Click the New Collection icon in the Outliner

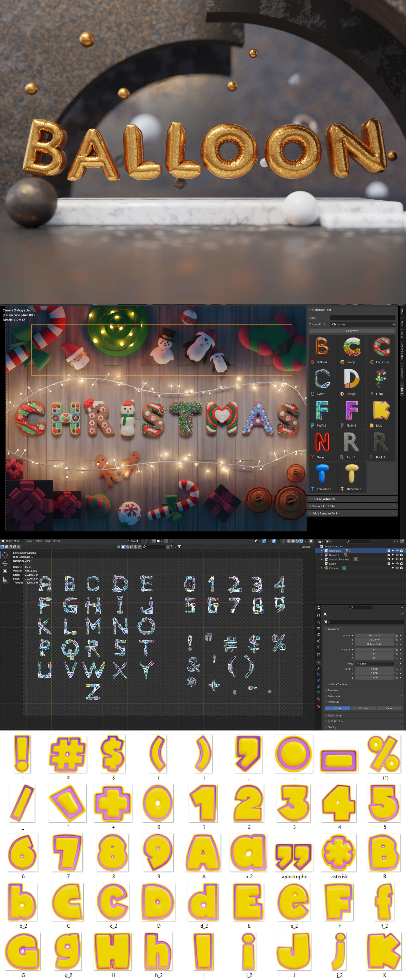(x=402, y=541)
